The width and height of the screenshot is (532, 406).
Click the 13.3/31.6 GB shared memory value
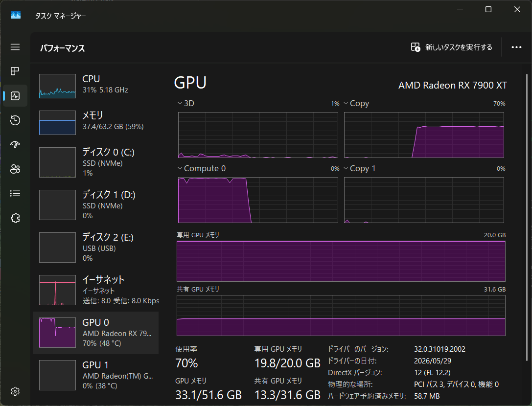[287, 395]
